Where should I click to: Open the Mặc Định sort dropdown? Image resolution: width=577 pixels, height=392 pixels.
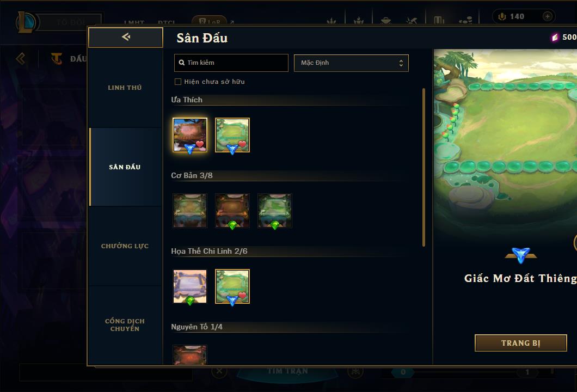pos(351,63)
